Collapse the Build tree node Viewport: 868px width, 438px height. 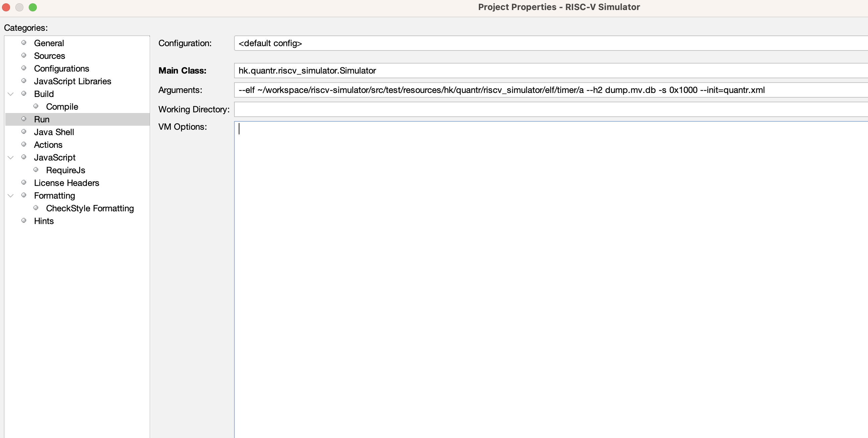(x=11, y=94)
